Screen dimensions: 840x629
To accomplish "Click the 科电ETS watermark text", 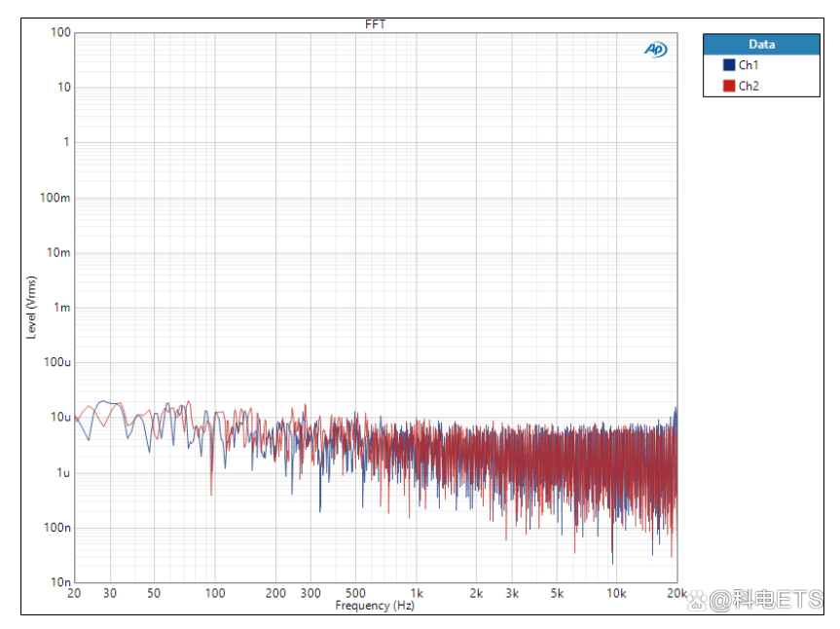I will pyautogui.click(x=778, y=599).
